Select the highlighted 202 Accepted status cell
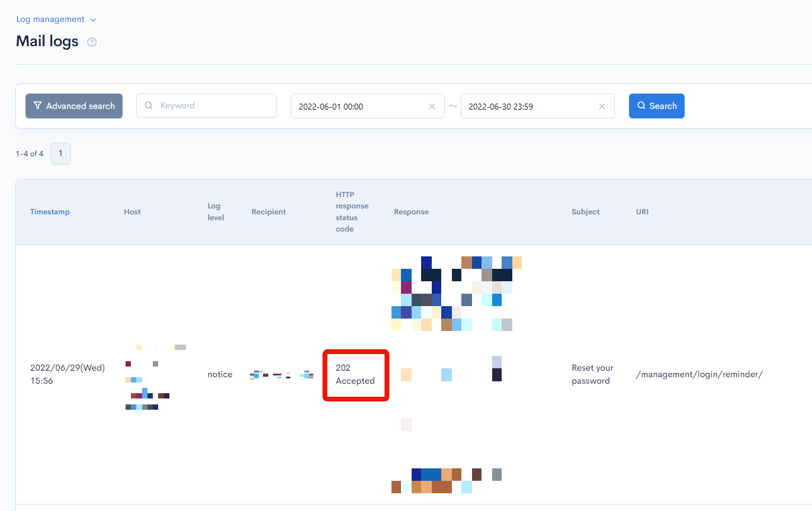The height and width of the screenshot is (511, 812). 355,374
